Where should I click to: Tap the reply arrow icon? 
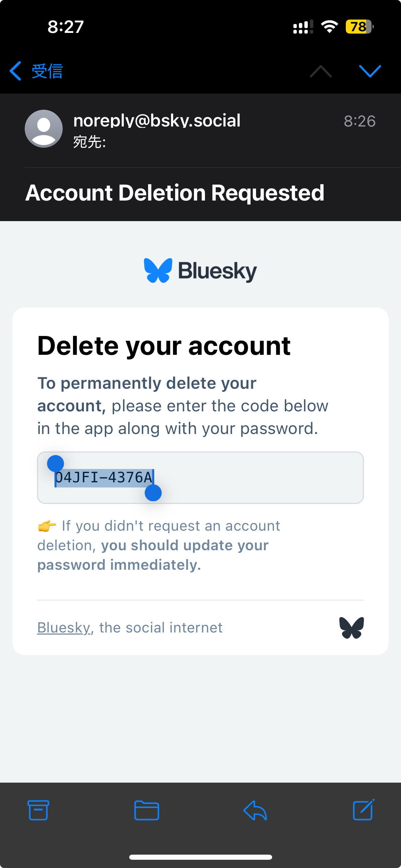tap(255, 810)
